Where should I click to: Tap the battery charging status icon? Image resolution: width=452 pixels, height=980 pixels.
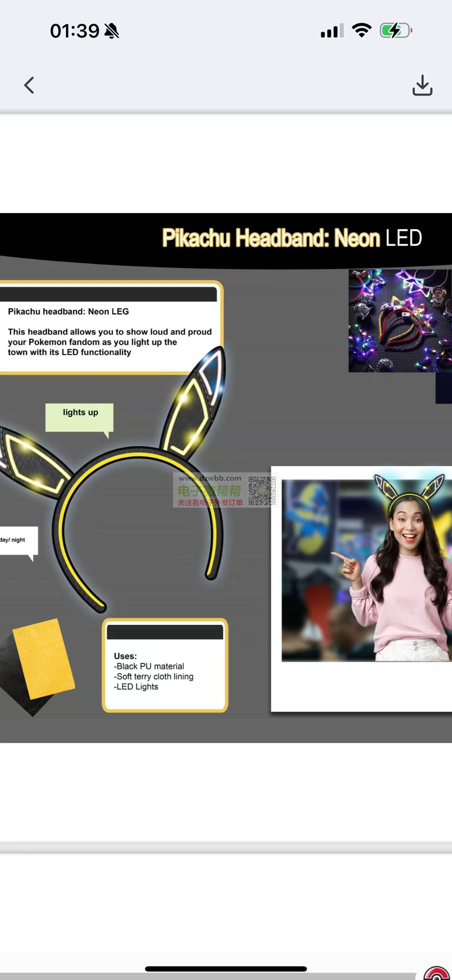click(396, 30)
